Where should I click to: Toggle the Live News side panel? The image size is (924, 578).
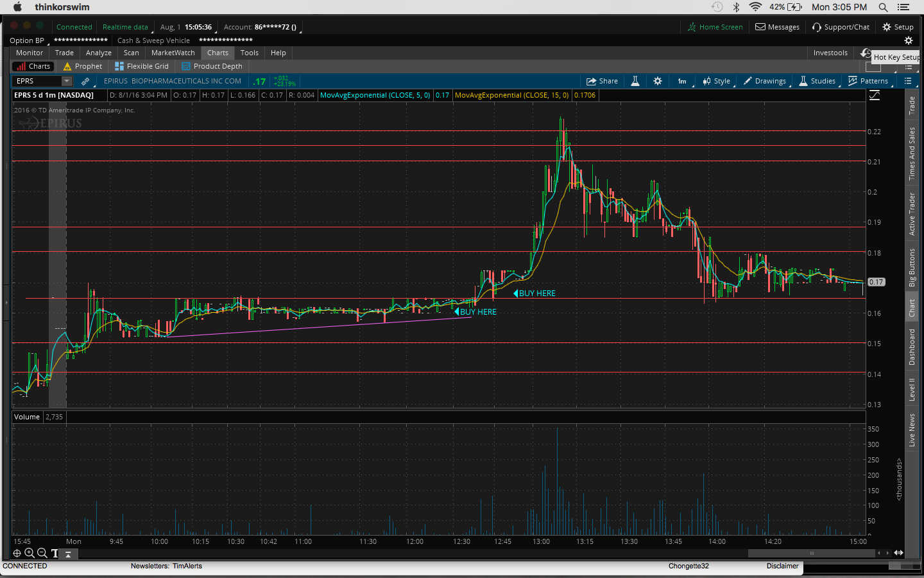pyautogui.click(x=912, y=430)
